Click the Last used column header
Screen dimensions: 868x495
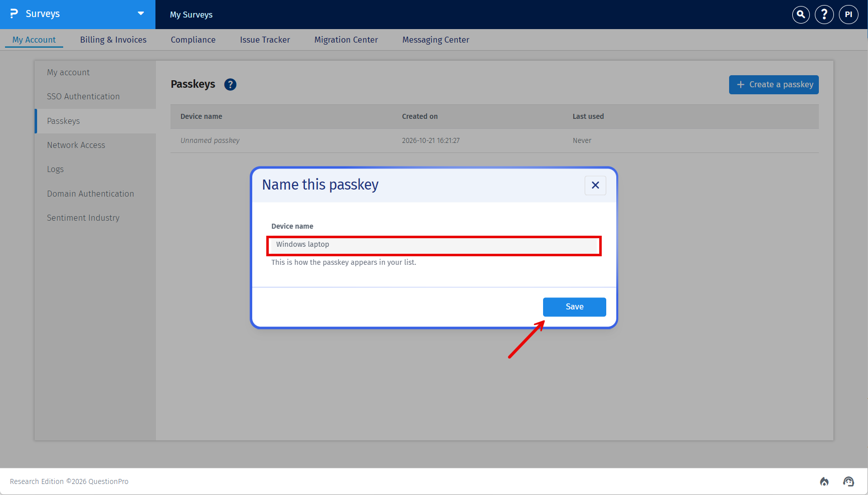click(x=588, y=116)
